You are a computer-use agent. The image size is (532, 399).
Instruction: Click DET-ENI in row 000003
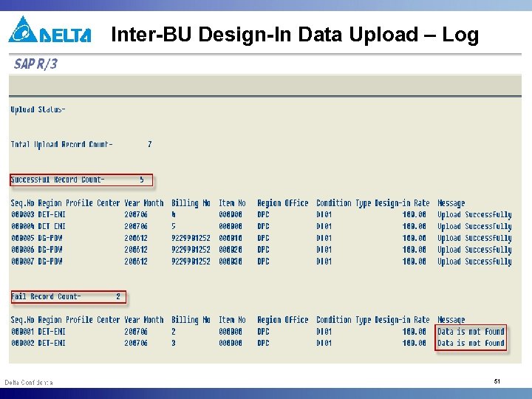coord(52,215)
